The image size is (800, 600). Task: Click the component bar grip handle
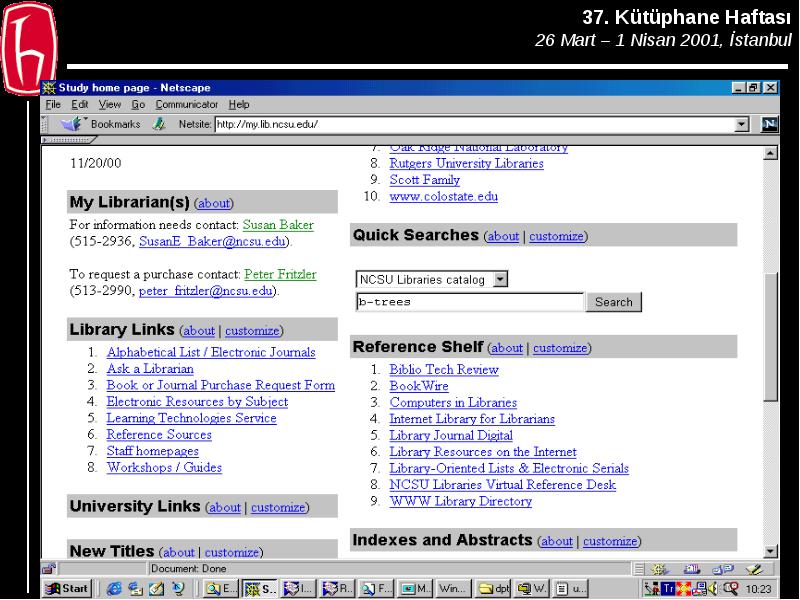click(638, 568)
